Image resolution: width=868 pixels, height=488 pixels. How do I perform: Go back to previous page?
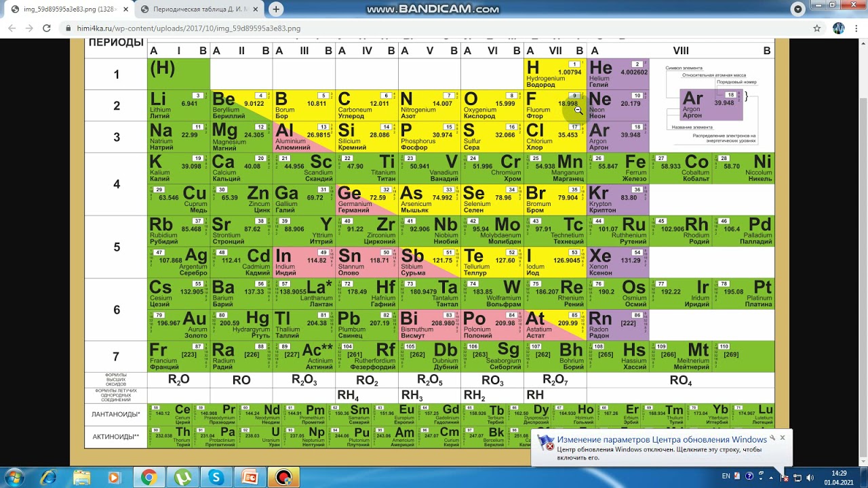(x=11, y=28)
